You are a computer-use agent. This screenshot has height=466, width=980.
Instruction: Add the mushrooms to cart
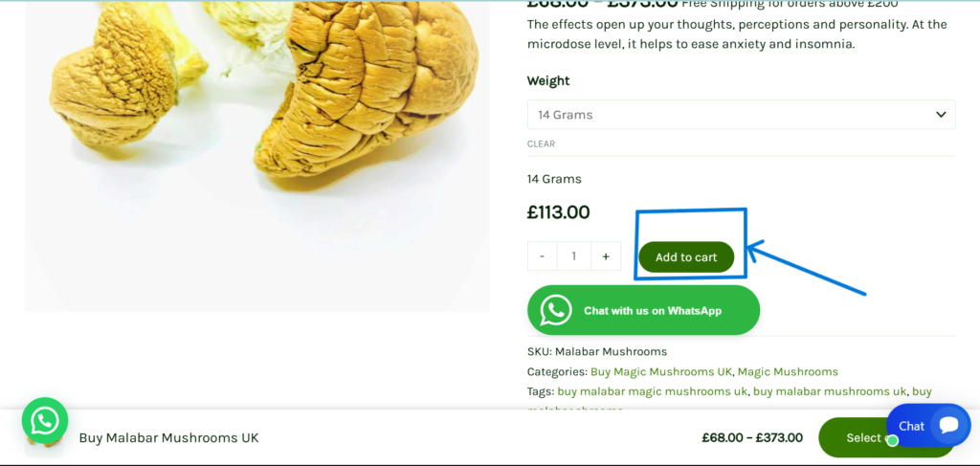(x=686, y=256)
